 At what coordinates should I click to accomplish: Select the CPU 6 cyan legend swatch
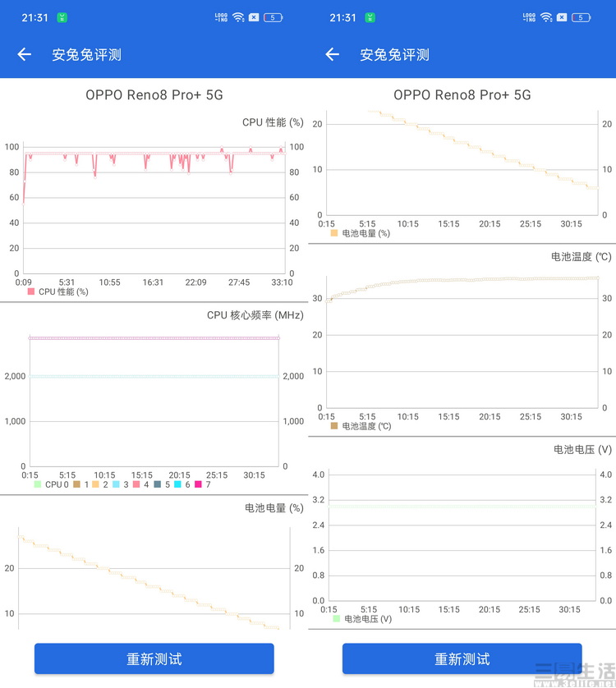(177, 484)
